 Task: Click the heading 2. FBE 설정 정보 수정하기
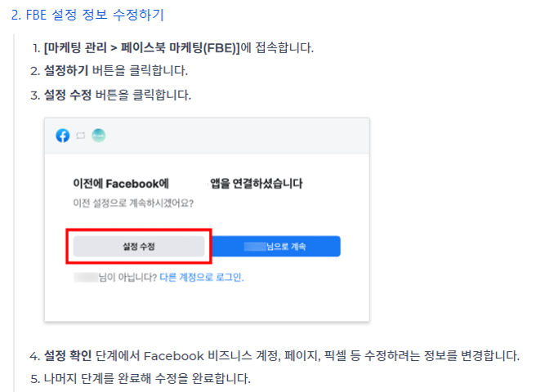[x=87, y=15]
